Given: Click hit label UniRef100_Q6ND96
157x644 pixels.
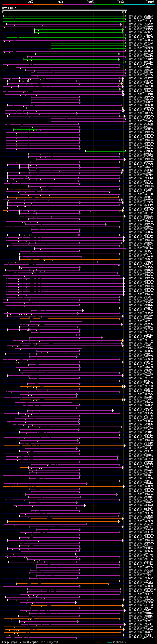Looking at the screenshot, I should [x=141, y=445].
